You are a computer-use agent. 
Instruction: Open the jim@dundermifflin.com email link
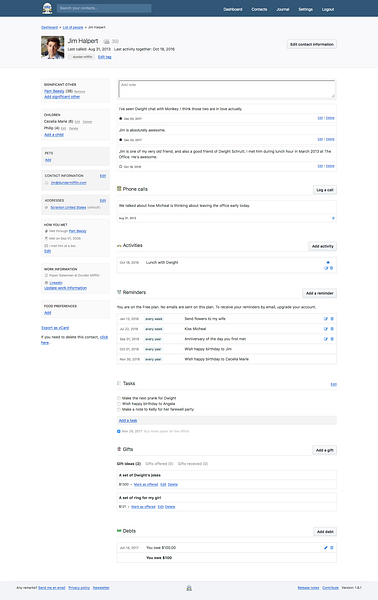coord(68,183)
